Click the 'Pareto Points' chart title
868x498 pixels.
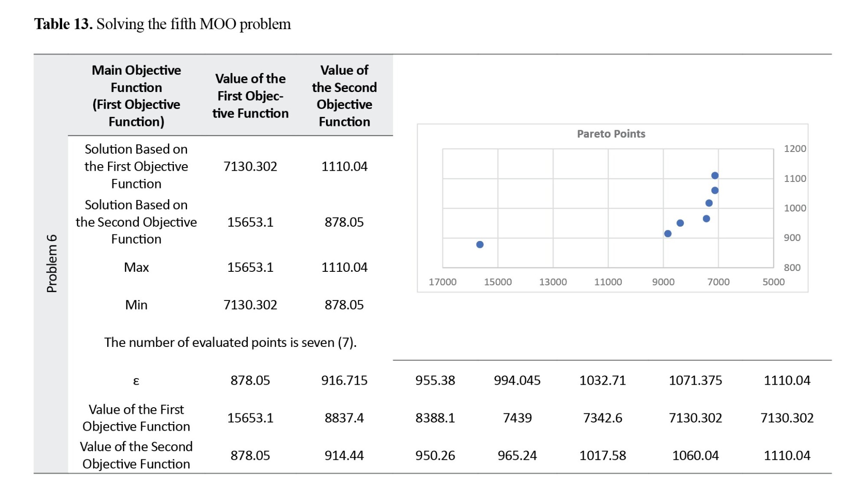point(611,134)
